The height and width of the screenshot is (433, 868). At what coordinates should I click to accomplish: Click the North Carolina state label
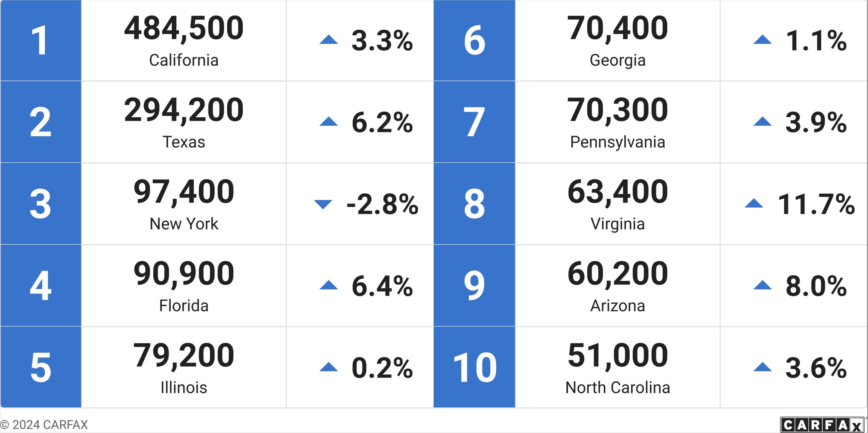617,387
